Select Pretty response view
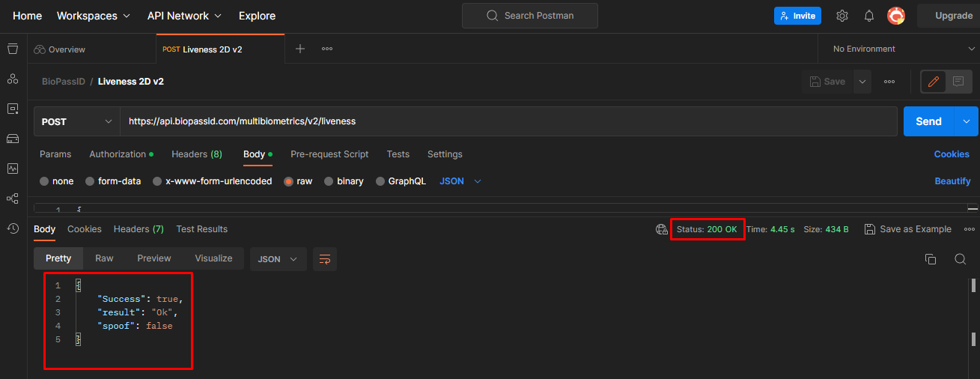 [x=58, y=258]
